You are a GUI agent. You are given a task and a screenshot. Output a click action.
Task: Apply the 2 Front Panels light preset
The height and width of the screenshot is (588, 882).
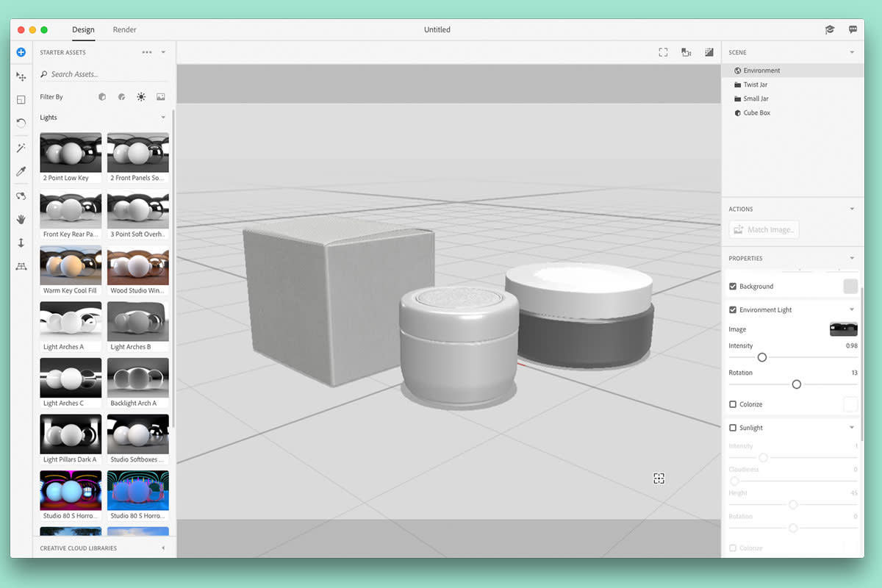138,158
